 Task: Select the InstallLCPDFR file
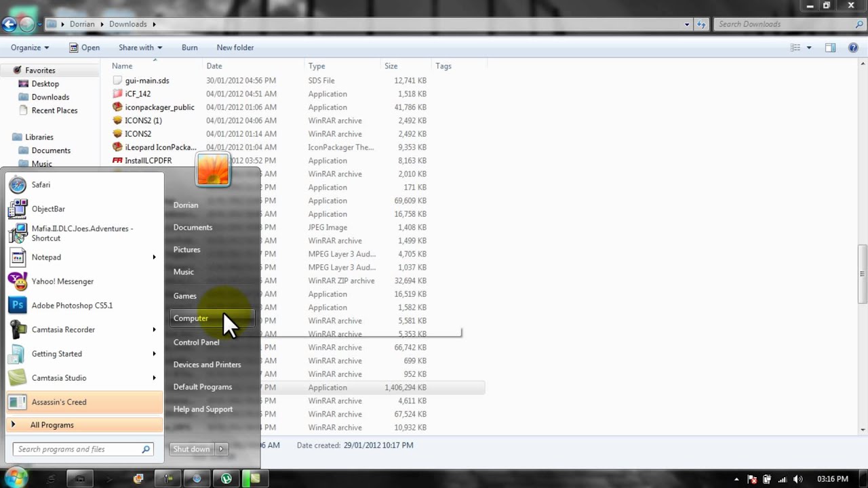tap(148, 161)
